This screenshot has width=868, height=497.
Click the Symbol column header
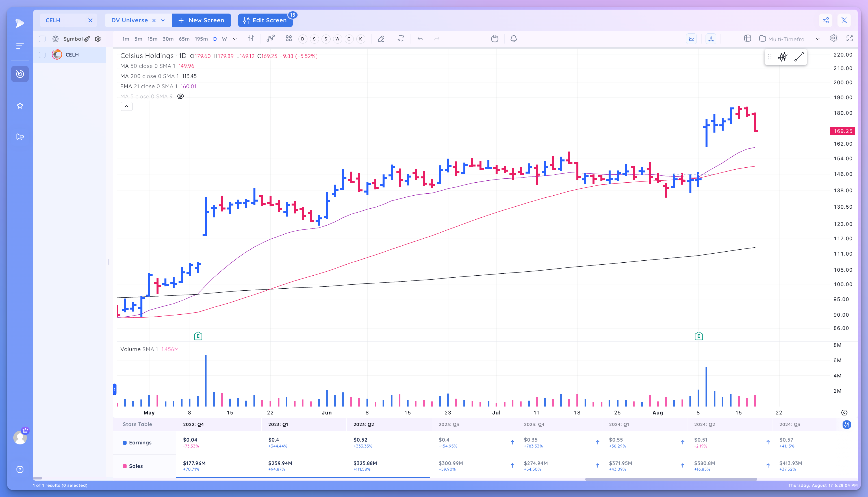[73, 39]
